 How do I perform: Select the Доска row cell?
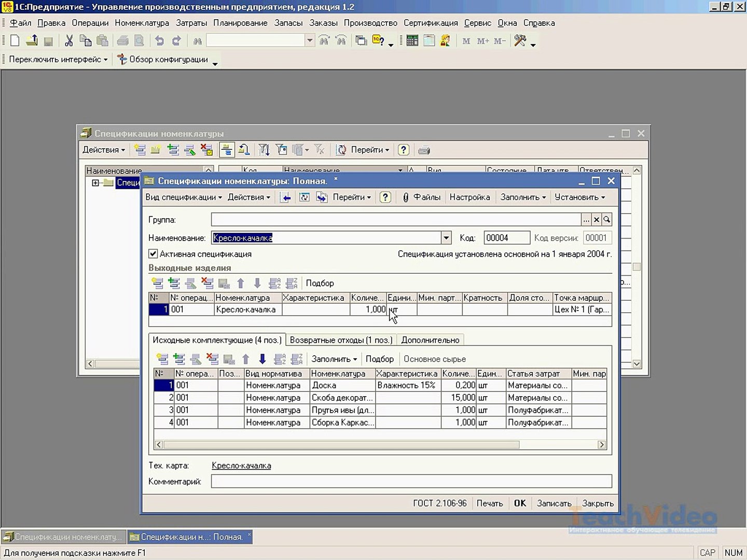point(342,385)
